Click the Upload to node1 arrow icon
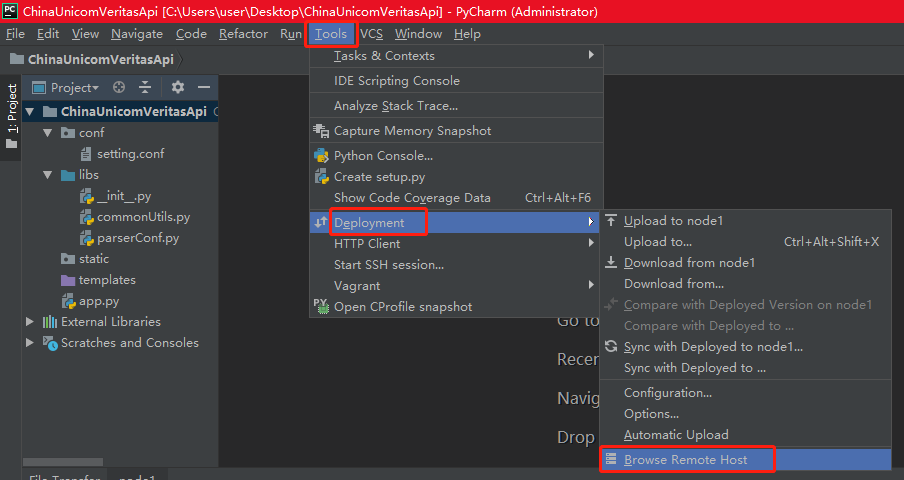This screenshot has width=904, height=480. (x=611, y=221)
